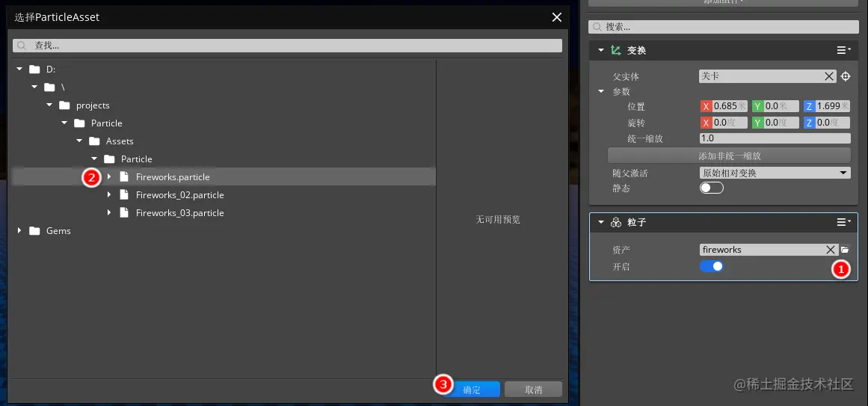Toggle the 静态 static switch

[x=711, y=188]
